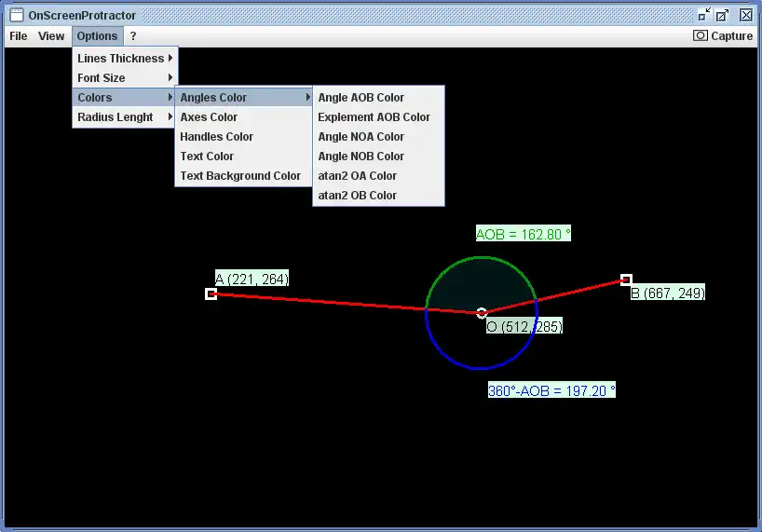Screen dimensions: 762x532
Task: Choose Text Background Color
Action: (x=243, y=176)
